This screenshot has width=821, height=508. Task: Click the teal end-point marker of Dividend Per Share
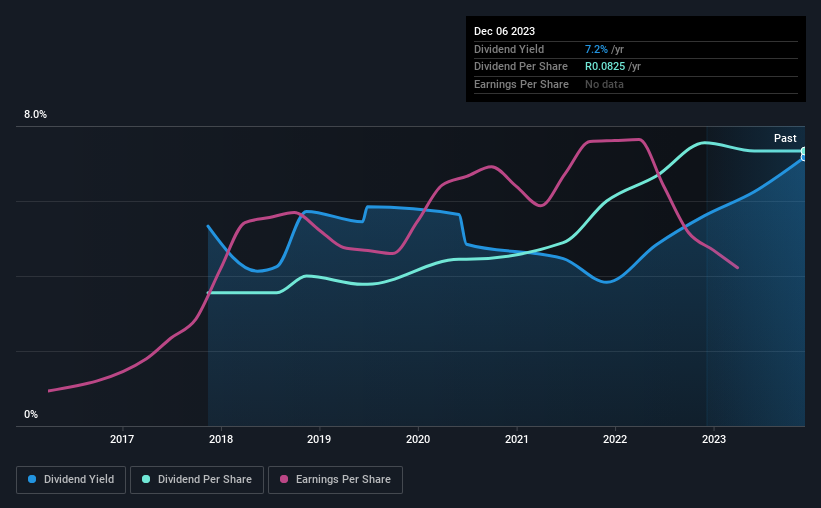pyautogui.click(x=804, y=151)
